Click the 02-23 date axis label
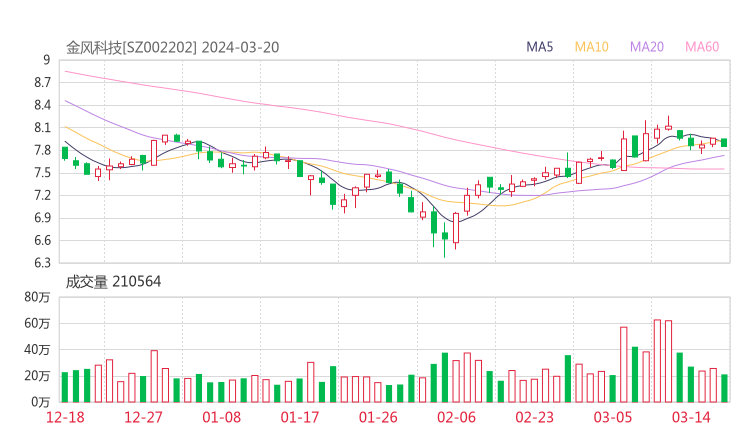740x440 pixels. (x=534, y=417)
